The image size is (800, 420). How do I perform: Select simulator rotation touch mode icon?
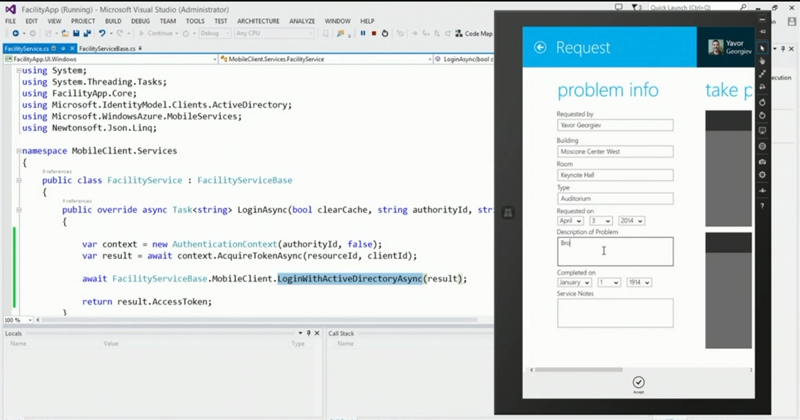coord(762,87)
